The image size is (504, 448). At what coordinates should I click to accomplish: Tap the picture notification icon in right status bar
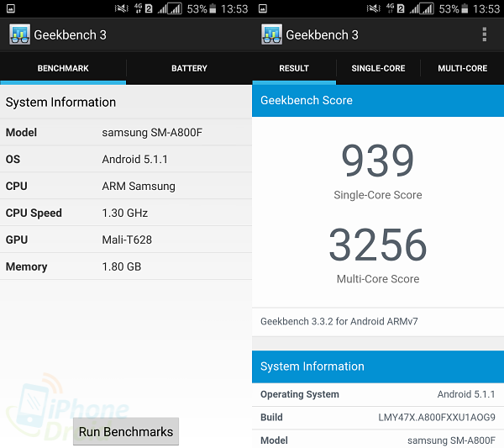pyautogui.click(x=263, y=8)
